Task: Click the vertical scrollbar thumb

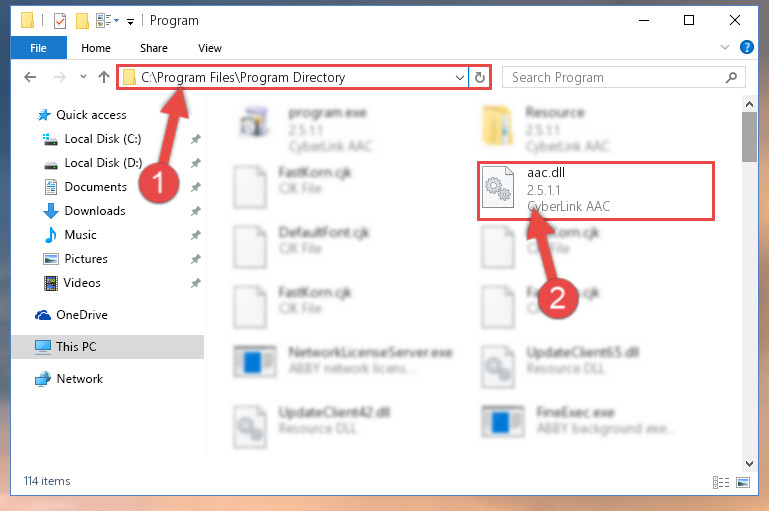Action: [749, 137]
